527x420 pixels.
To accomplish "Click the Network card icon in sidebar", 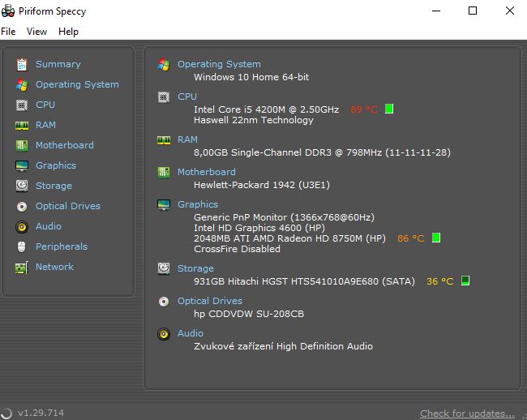I will pyautogui.click(x=22, y=268).
